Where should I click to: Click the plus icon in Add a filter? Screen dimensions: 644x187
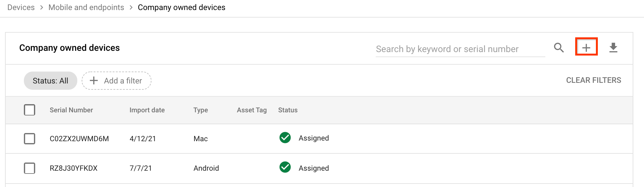pyautogui.click(x=94, y=81)
